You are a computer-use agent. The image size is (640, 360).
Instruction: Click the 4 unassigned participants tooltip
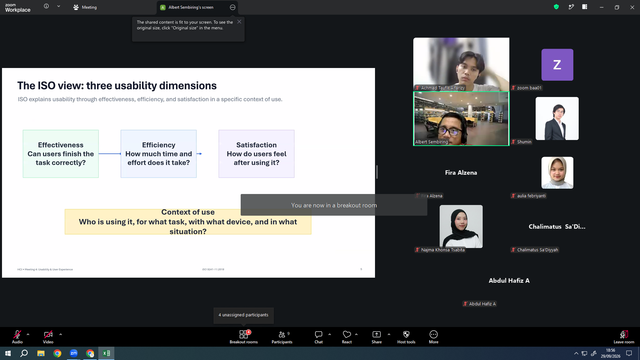click(x=243, y=315)
